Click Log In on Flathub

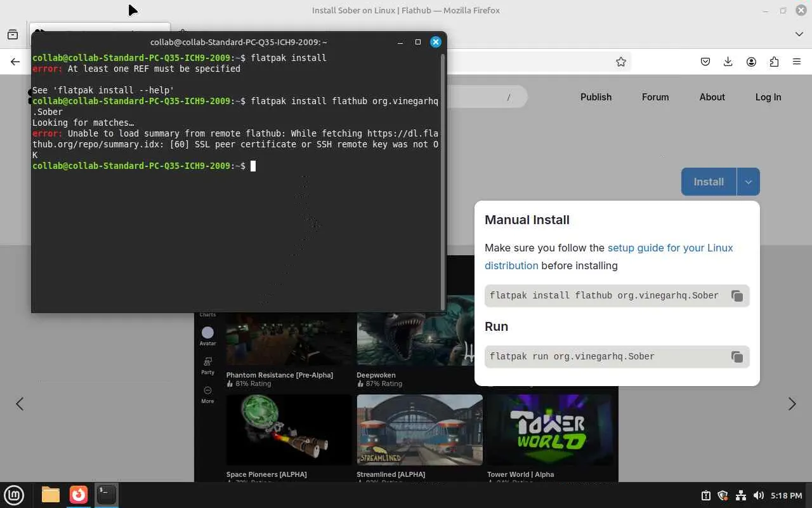point(768,97)
